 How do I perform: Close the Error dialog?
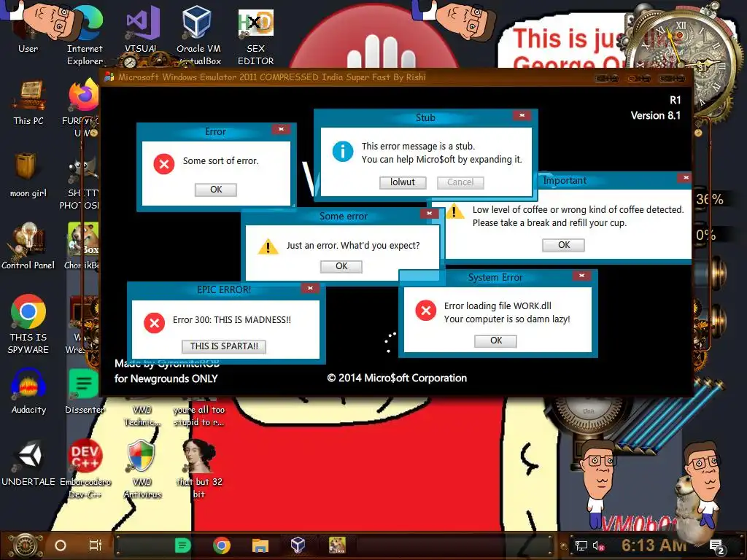click(281, 129)
